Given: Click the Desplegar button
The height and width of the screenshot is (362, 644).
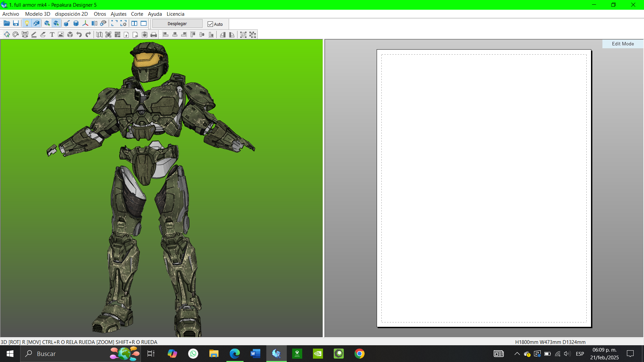Looking at the screenshot, I should click(x=177, y=24).
